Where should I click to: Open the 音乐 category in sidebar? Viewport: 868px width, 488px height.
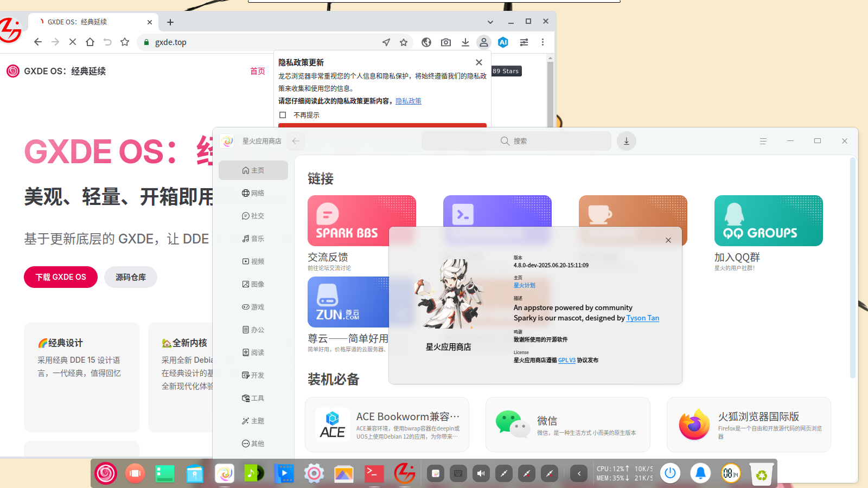click(x=253, y=239)
